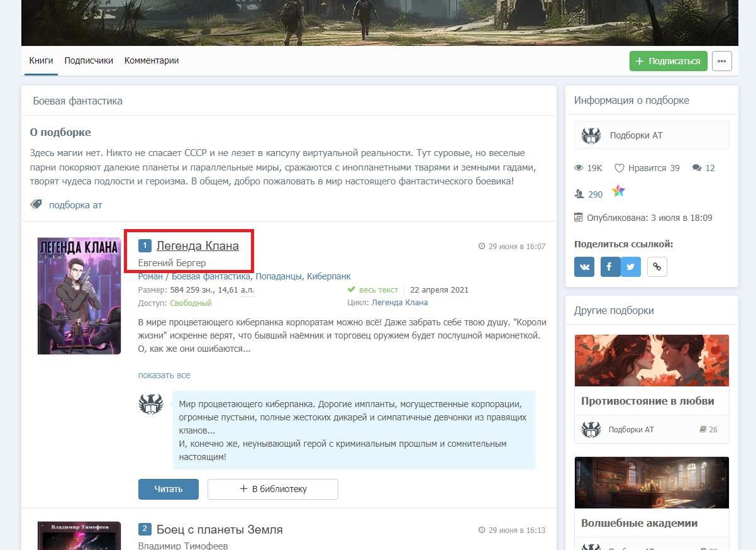Open the Легенда Клана cover thumbnail
This screenshot has width=756, height=550.
tap(79, 296)
